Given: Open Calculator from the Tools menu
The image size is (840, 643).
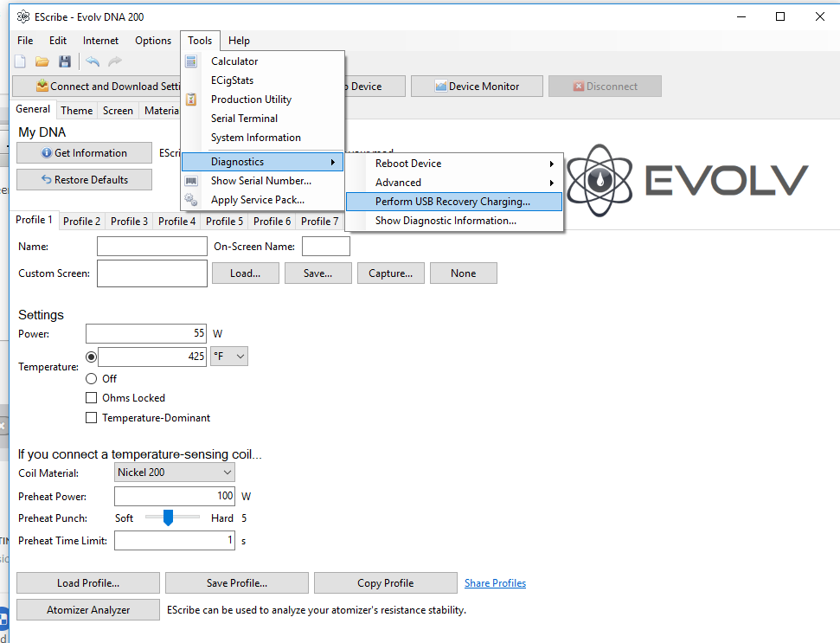Looking at the screenshot, I should pyautogui.click(x=234, y=61).
